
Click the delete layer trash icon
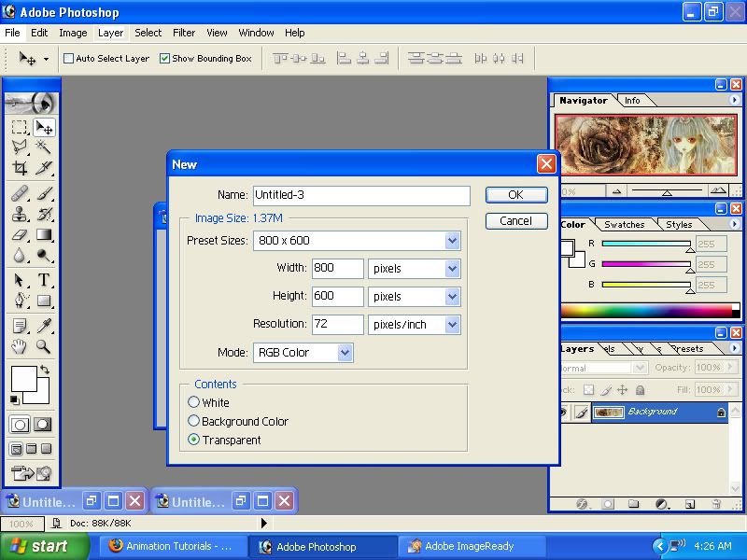[715, 504]
